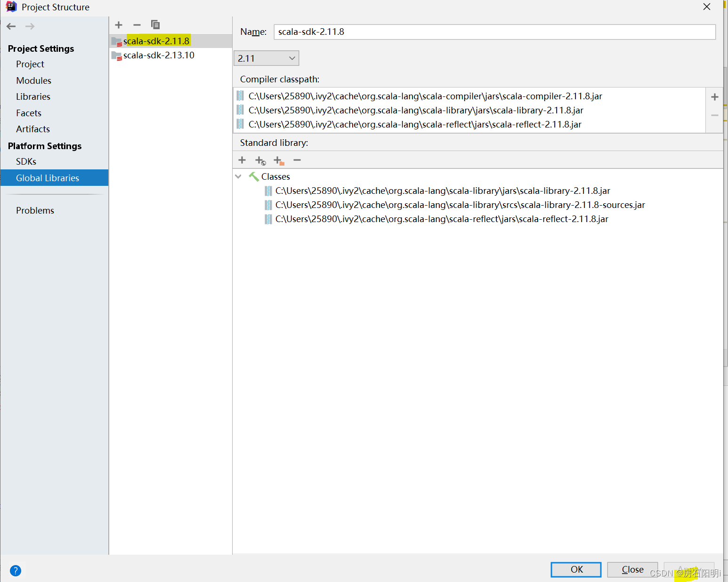Click the forward navigation arrow
The height and width of the screenshot is (582, 728).
click(30, 26)
